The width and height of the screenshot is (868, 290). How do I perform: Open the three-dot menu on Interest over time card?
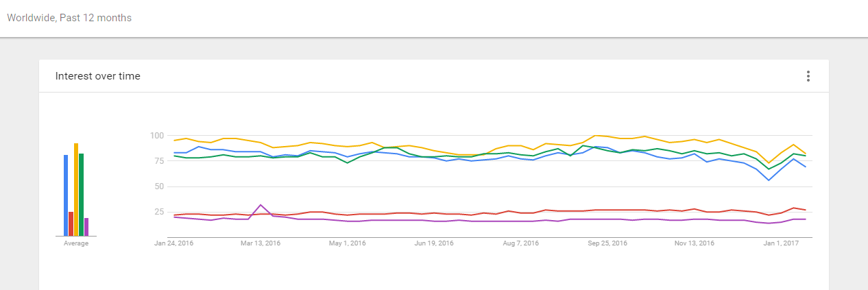(x=809, y=76)
